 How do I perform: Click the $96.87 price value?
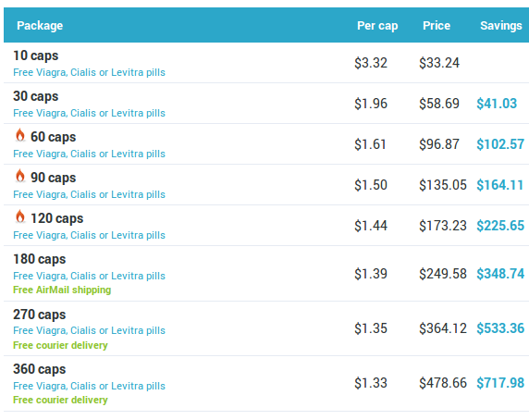tap(439, 144)
